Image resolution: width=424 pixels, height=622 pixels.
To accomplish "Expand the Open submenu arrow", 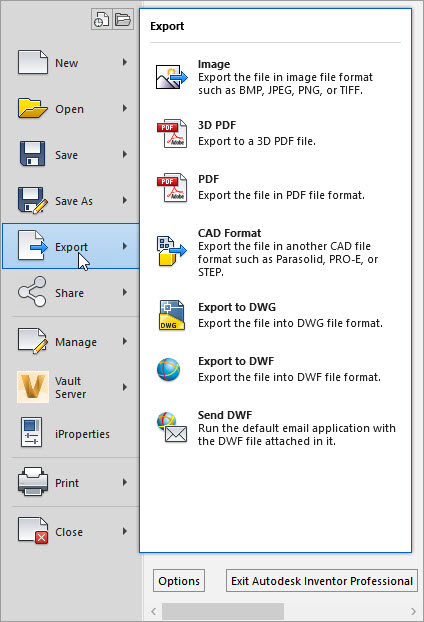I will [x=125, y=108].
